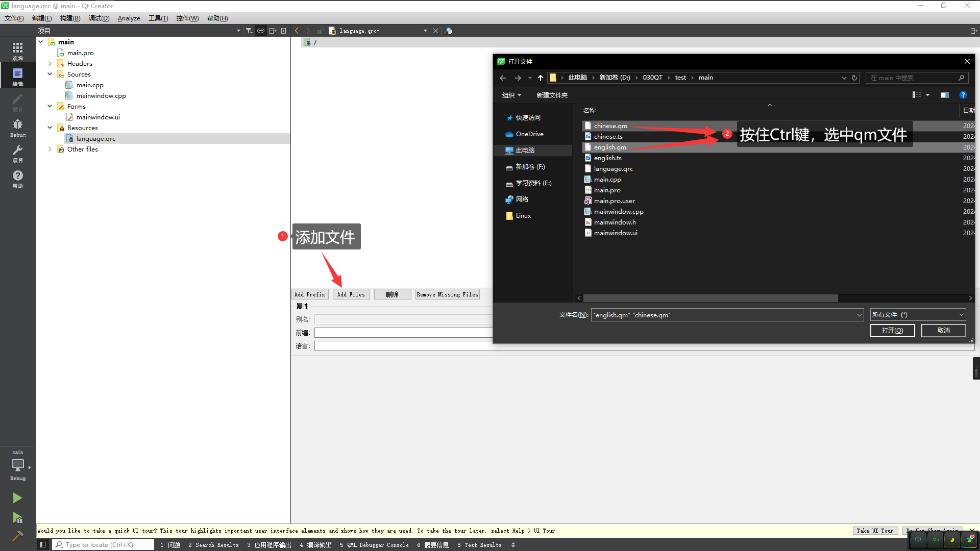Click the Add Files button
The image size is (980, 551).
coord(350,294)
